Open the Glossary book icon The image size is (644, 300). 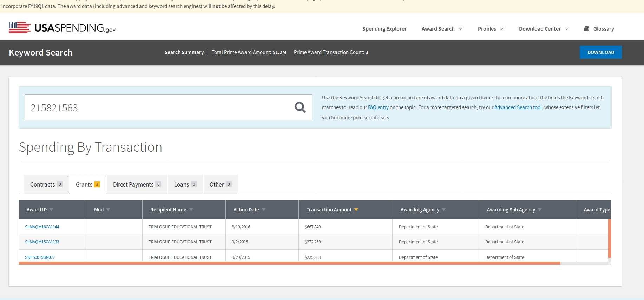coord(586,29)
